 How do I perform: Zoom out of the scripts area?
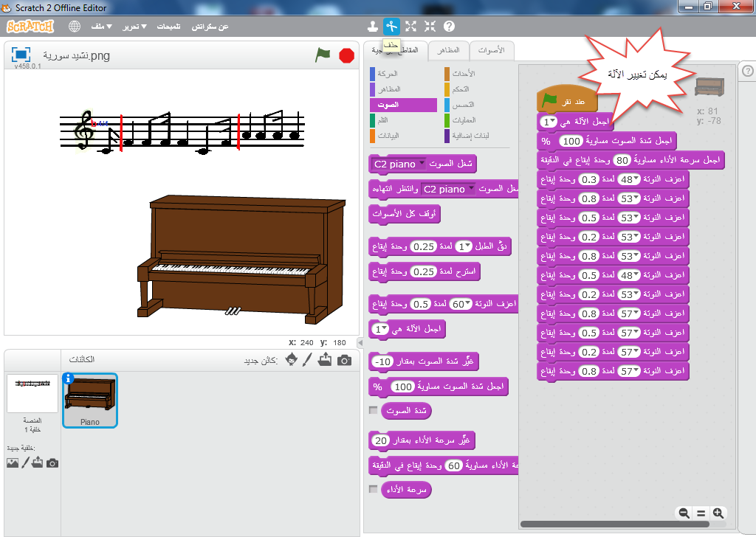[684, 513]
